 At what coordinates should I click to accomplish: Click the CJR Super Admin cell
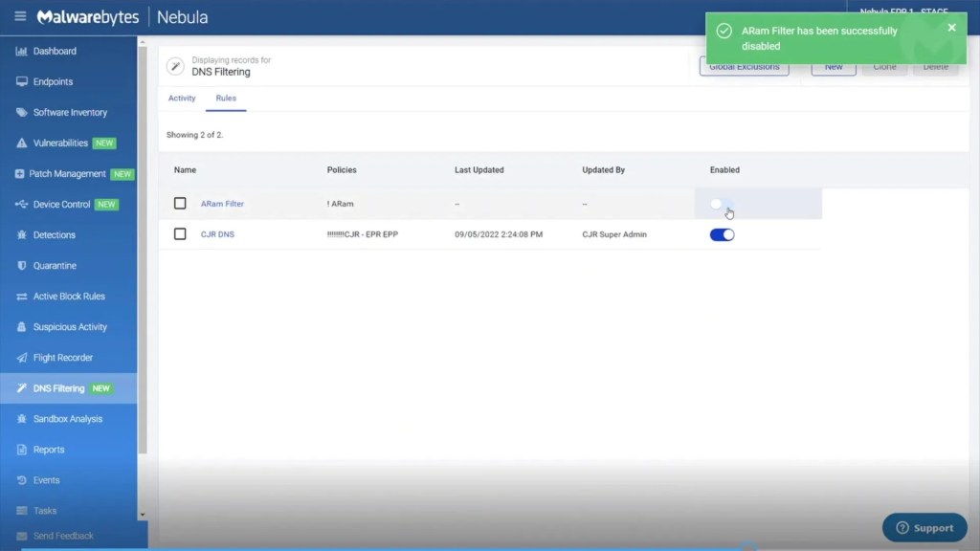point(614,234)
